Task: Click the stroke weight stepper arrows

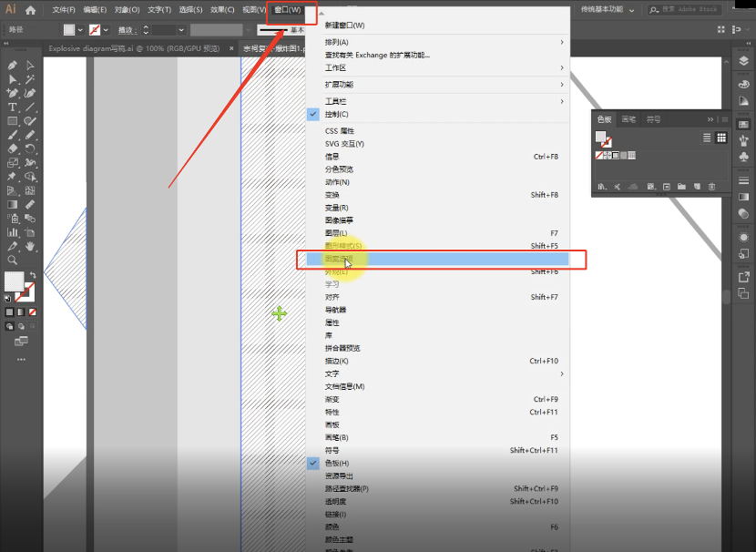Action: click(x=146, y=30)
